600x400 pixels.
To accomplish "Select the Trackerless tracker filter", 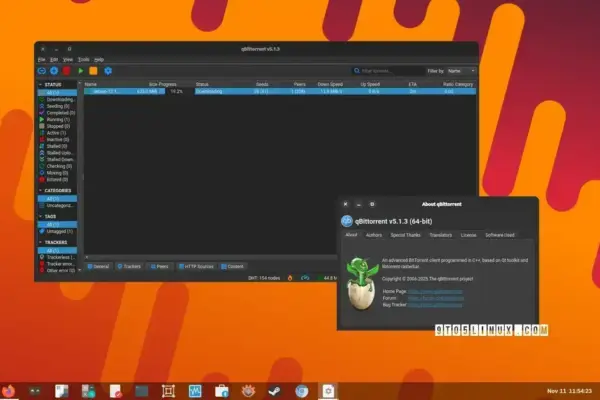I will [x=57, y=257].
